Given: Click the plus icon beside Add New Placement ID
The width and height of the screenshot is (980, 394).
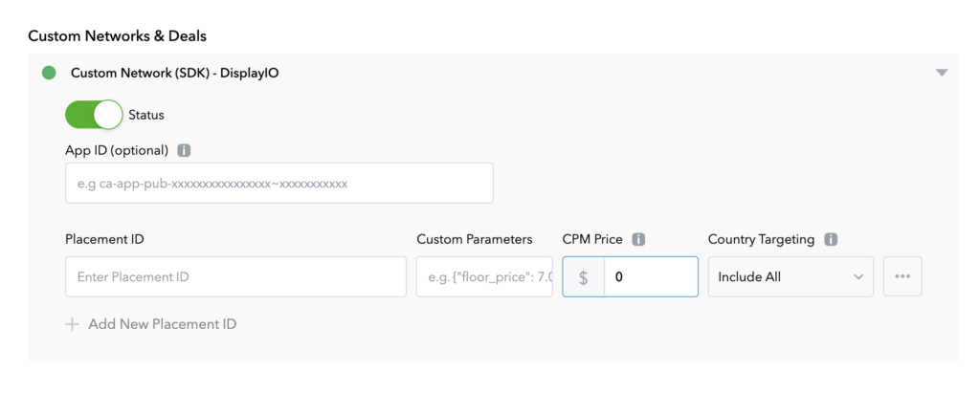Looking at the screenshot, I should coord(73,325).
